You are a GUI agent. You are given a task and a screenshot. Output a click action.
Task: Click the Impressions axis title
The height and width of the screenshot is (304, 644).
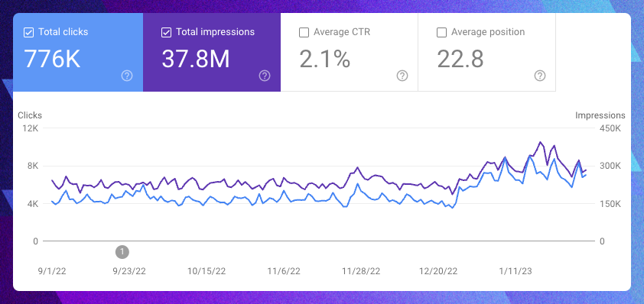[x=600, y=115]
